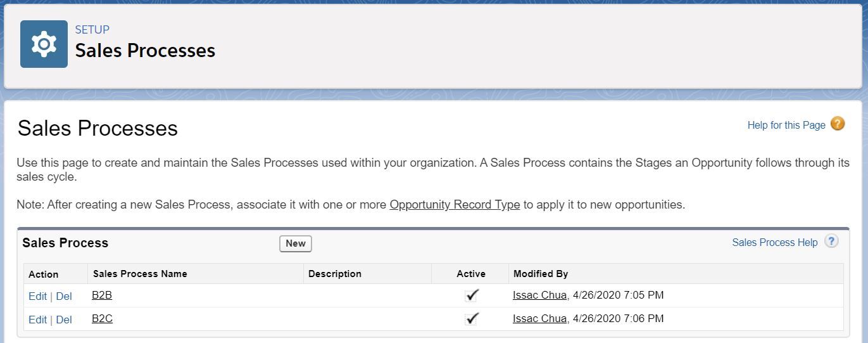Image resolution: width=868 pixels, height=343 pixels.
Task: Open Issac Chua profile in B2B row
Action: coord(539,295)
